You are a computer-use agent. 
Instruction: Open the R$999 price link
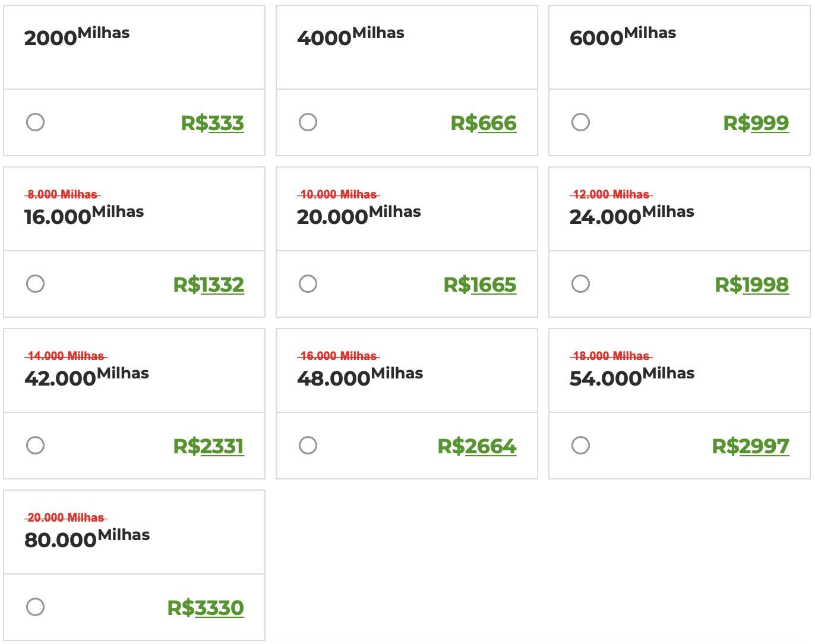click(756, 123)
